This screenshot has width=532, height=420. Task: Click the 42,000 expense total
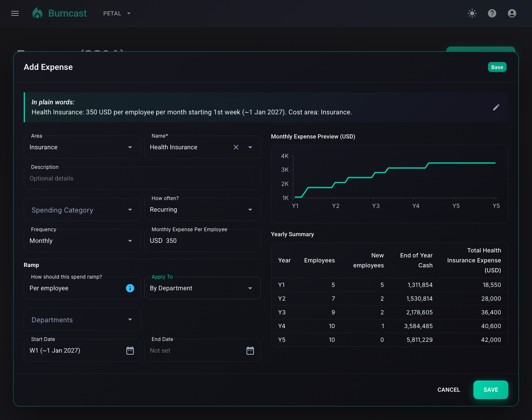491,340
